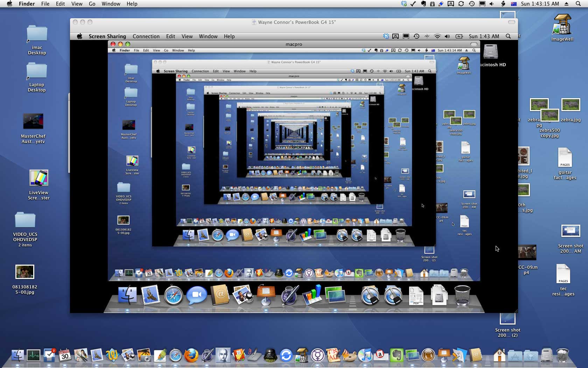Open Help in the outermost Screen Sharing menu bar
The image size is (588, 368).
(x=229, y=36)
